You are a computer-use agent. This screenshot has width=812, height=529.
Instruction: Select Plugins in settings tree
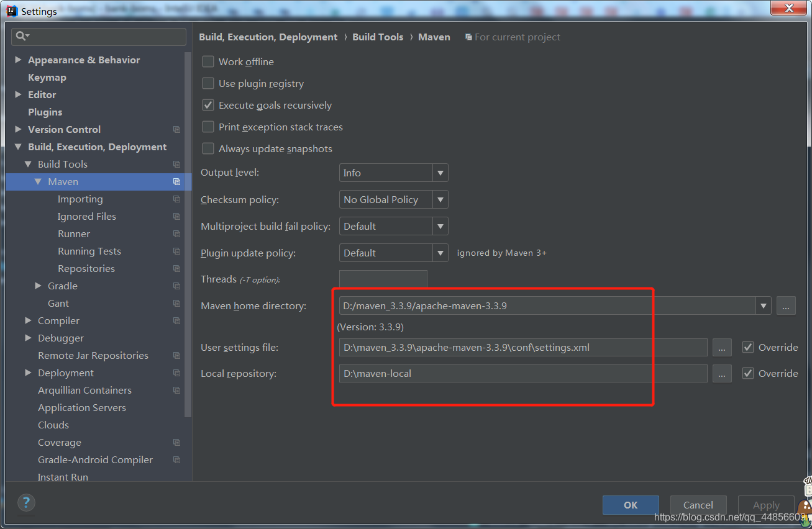pyautogui.click(x=45, y=112)
